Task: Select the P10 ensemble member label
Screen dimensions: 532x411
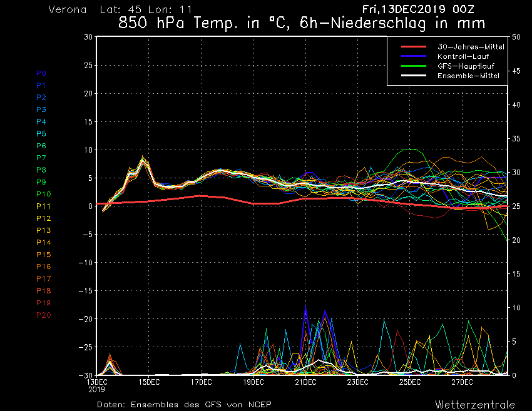Action: tap(43, 194)
